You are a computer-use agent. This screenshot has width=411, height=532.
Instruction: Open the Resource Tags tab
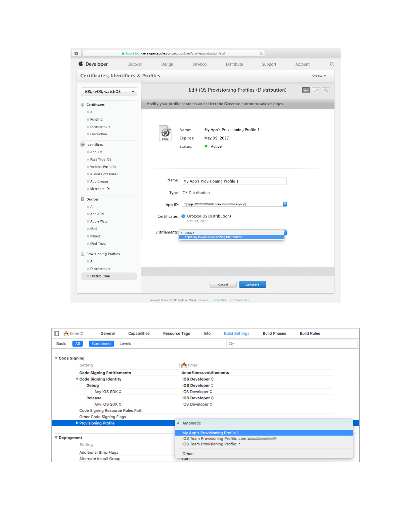177,334
